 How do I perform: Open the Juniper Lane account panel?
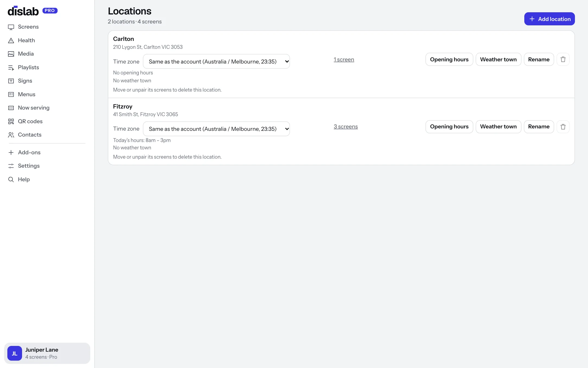click(47, 353)
